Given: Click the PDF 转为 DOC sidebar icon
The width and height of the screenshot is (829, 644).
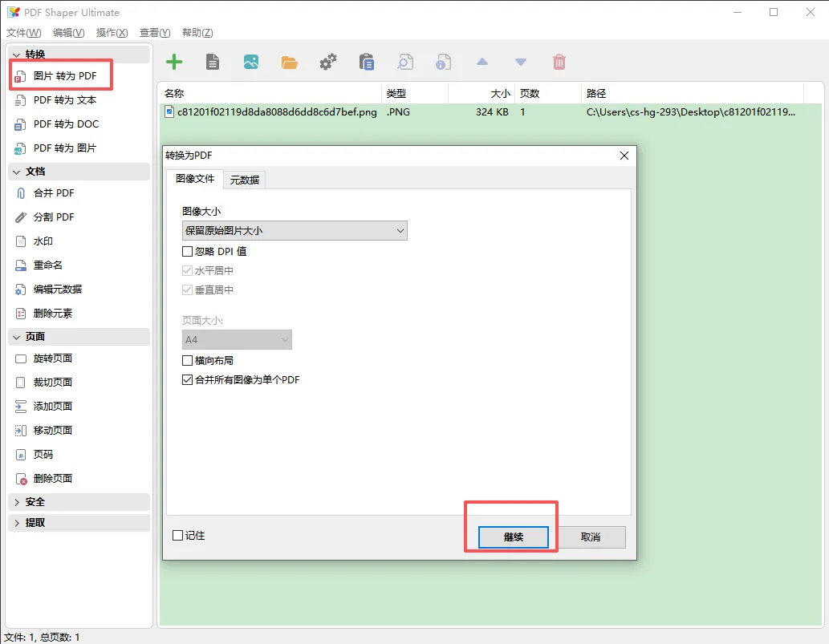Looking at the screenshot, I should pyautogui.click(x=20, y=124).
